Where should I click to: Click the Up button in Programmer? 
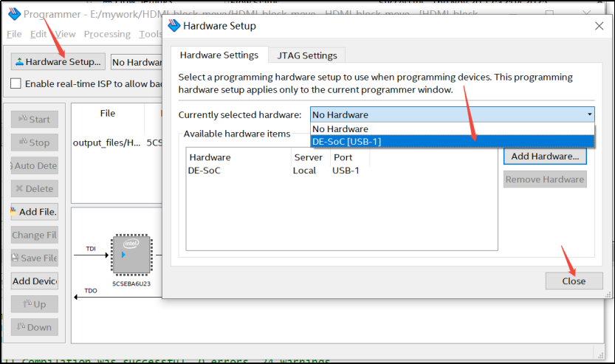(x=35, y=304)
